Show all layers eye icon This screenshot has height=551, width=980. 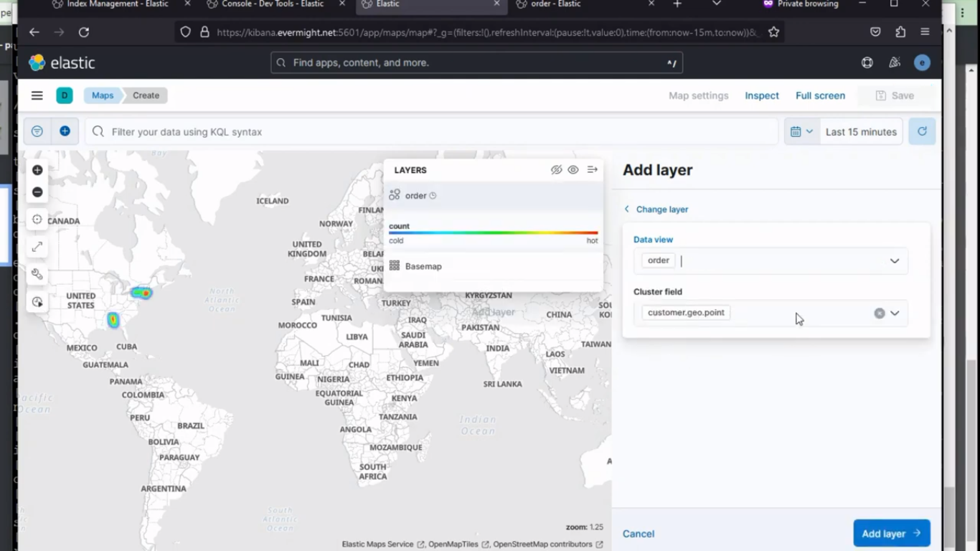573,170
